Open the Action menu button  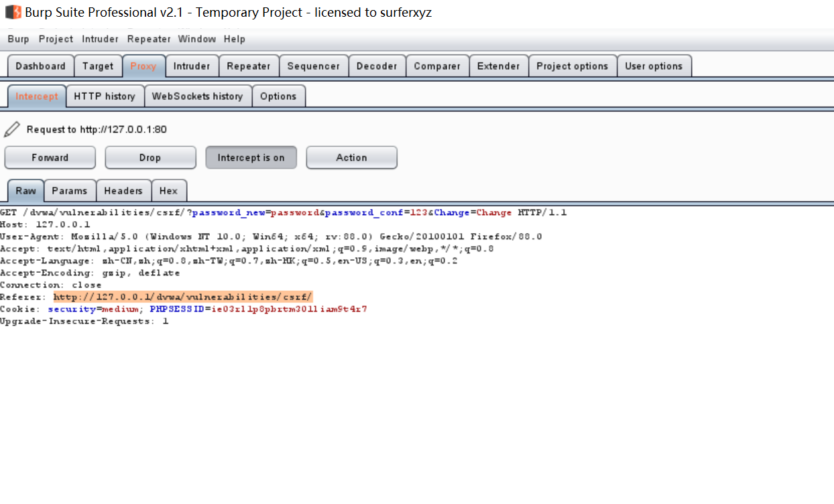coord(351,157)
